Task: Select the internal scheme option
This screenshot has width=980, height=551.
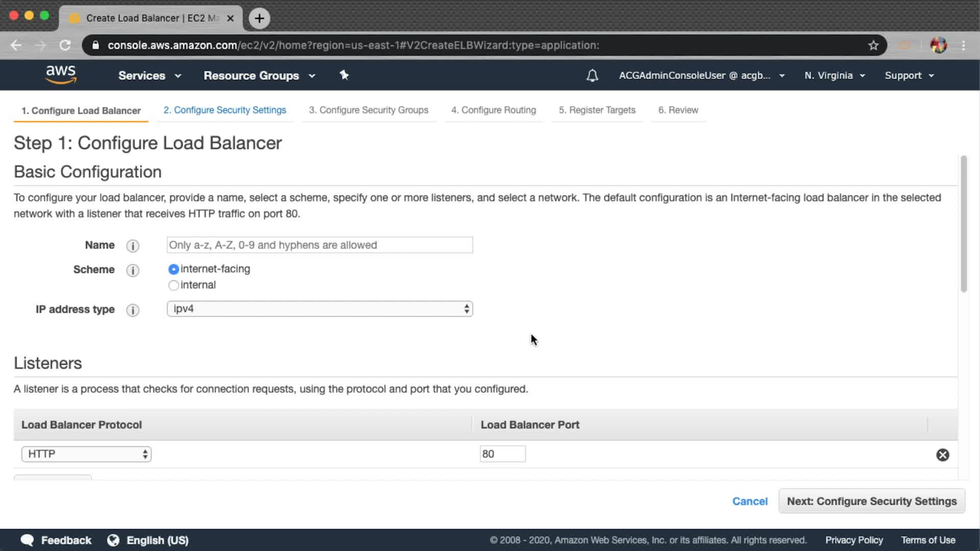Action: coord(174,285)
